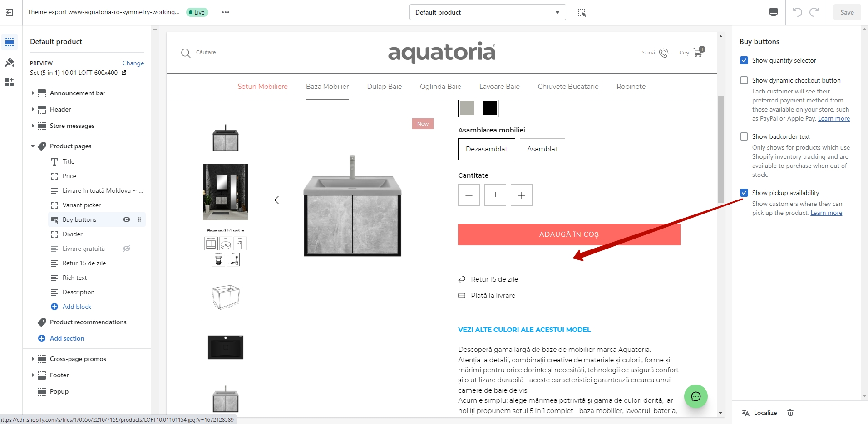
Task: Uncheck Show quantity selector
Action: pos(744,60)
